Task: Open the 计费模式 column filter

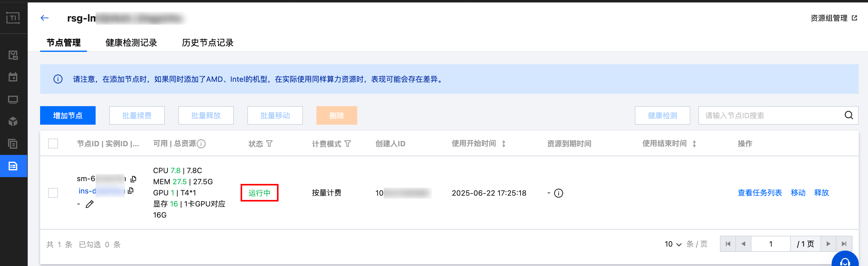Action: click(348, 144)
